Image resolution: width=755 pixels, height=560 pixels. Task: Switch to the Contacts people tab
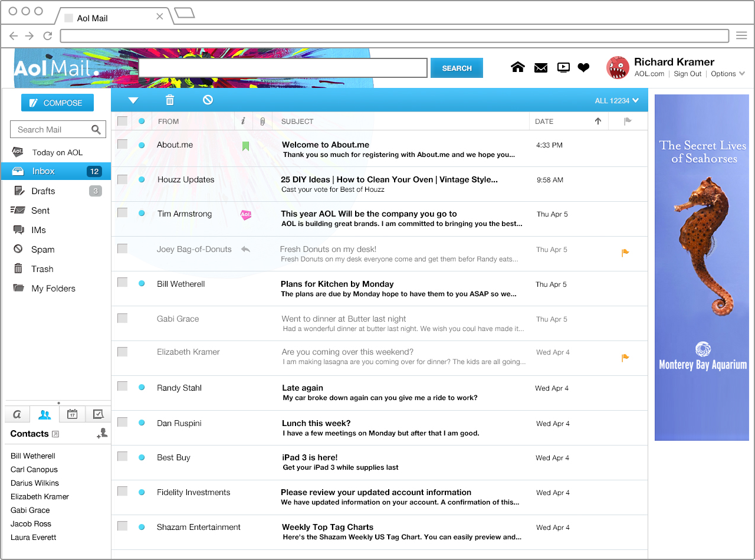44,414
